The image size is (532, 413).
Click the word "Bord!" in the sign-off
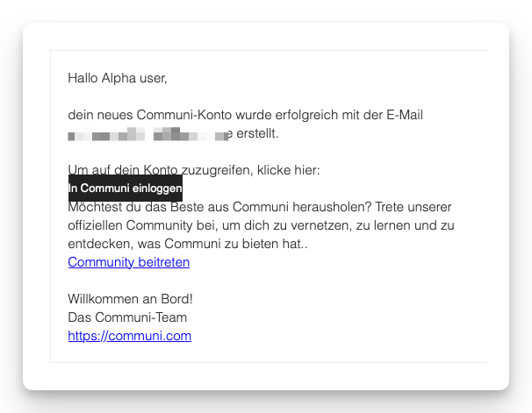tap(174, 299)
